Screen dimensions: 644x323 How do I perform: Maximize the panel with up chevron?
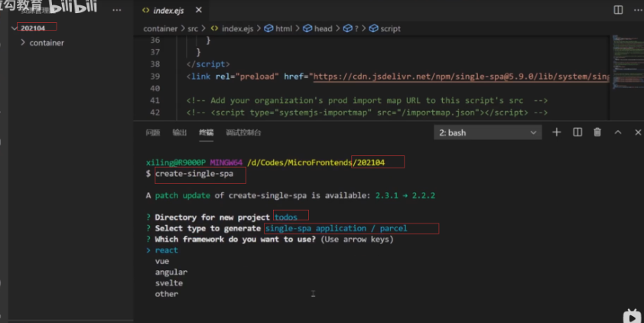tap(618, 132)
